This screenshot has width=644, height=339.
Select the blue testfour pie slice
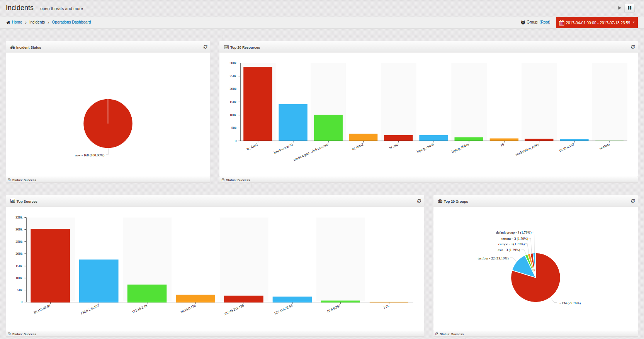coord(523,265)
